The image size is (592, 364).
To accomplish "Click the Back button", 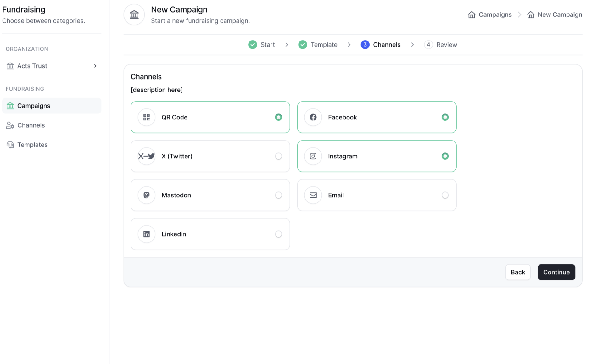I will tap(518, 272).
